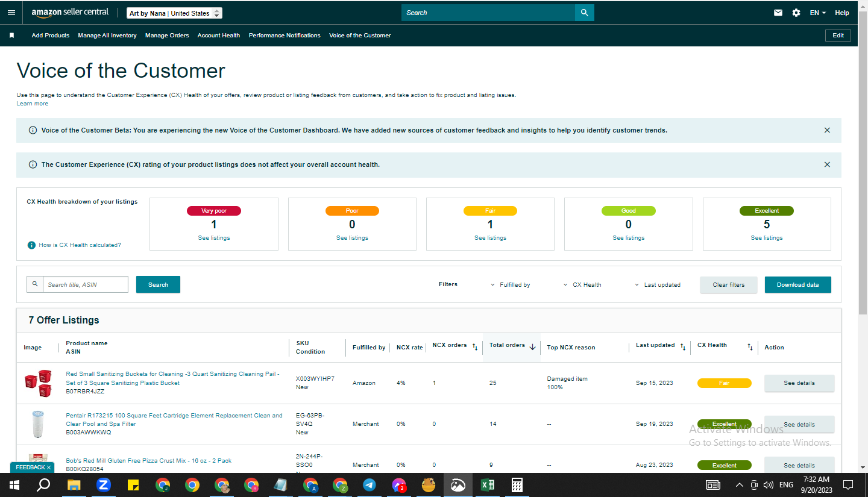Viewport: 868px width, 497px height.
Task: Open the EN language dropdown
Action: (x=818, y=13)
